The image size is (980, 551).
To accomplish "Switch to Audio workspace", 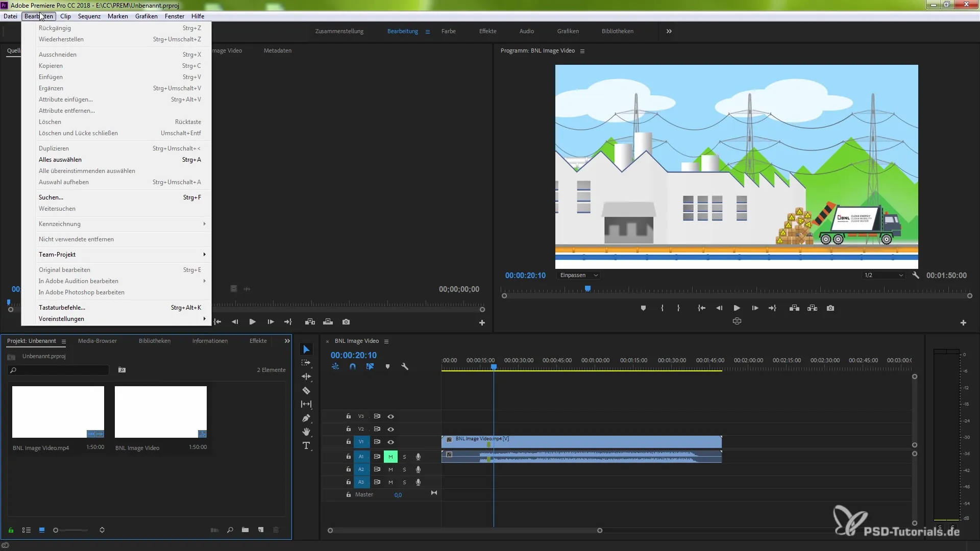I will [x=526, y=31].
